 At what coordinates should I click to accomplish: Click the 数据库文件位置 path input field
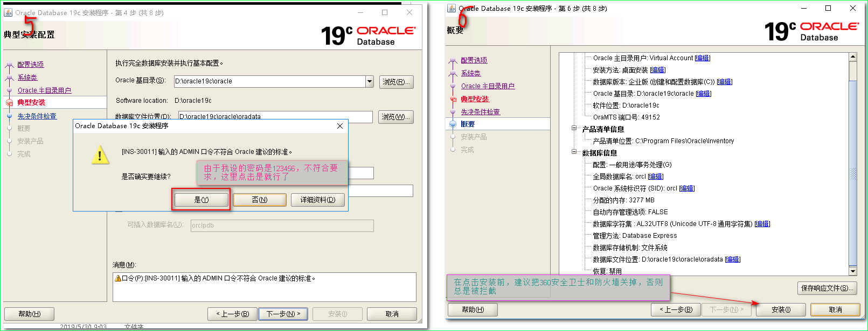275,117
